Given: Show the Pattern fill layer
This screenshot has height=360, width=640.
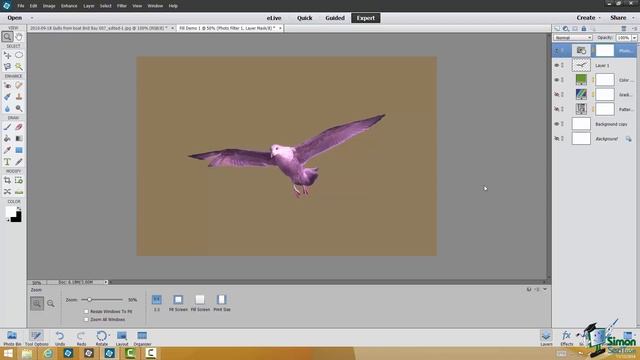Looking at the screenshot, I should point(556,109).
